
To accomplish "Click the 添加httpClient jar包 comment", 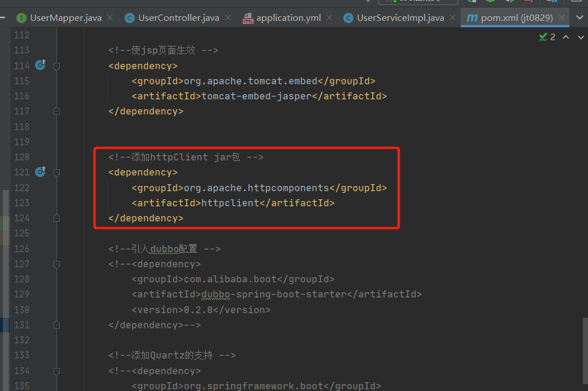I will 186,157.
